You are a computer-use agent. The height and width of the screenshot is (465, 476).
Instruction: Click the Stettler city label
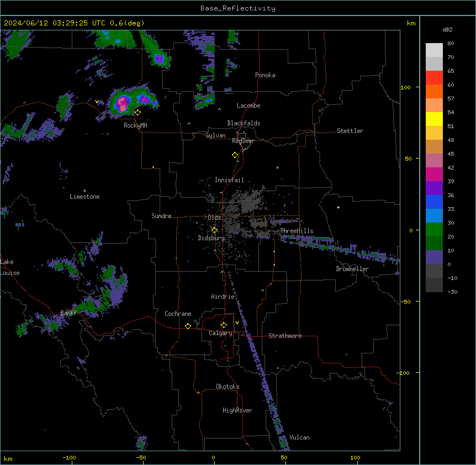(350, 131)
